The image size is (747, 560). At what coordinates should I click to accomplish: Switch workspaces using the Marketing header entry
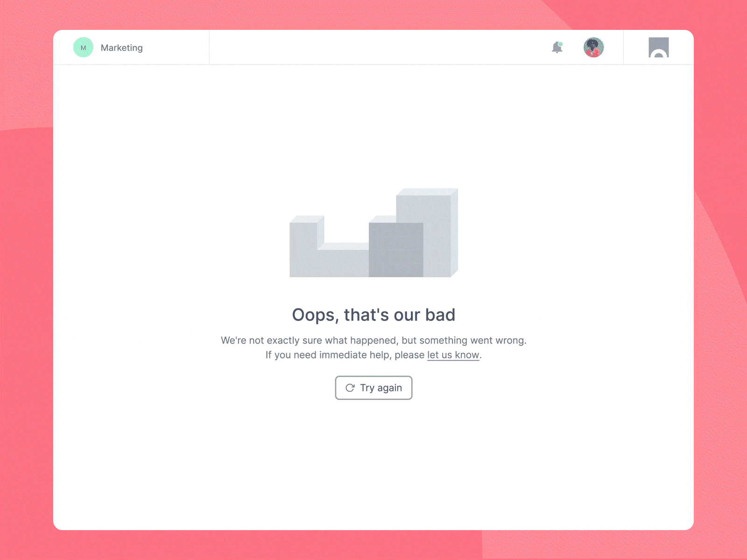[x=122, y=47]
